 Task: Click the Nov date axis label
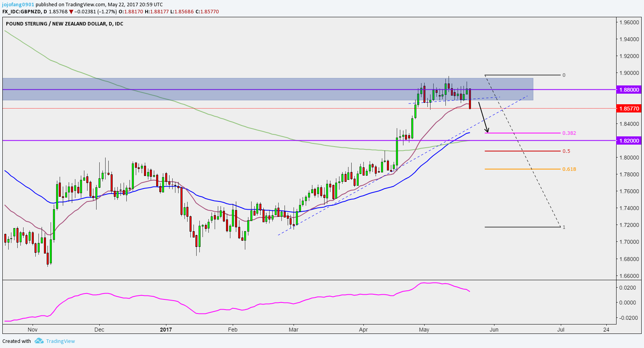click(x=33, y=330)
